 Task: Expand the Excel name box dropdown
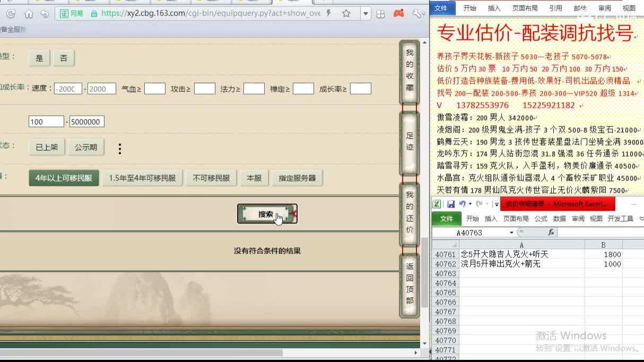coord(511,232)
